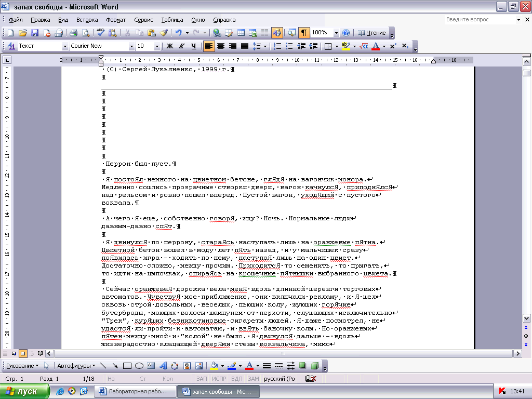Select the Oval drawing tool
The image size is (532, 399).
139,366
